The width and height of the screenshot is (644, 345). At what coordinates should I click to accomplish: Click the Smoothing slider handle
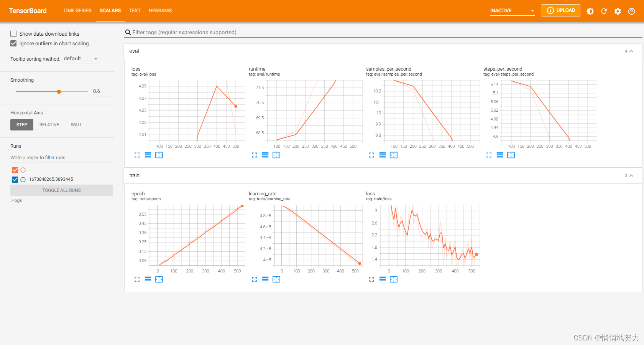[x=59, y=92]
